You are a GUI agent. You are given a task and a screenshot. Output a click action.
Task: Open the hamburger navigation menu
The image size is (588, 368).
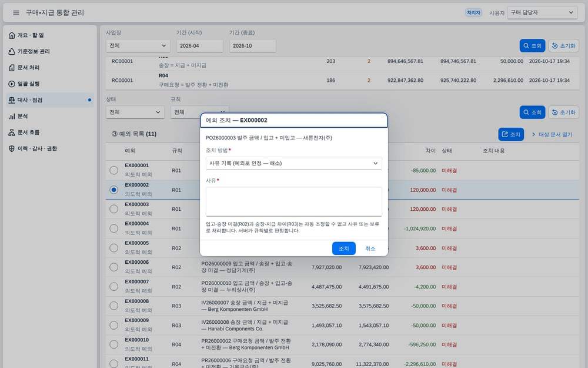(16, 13)
